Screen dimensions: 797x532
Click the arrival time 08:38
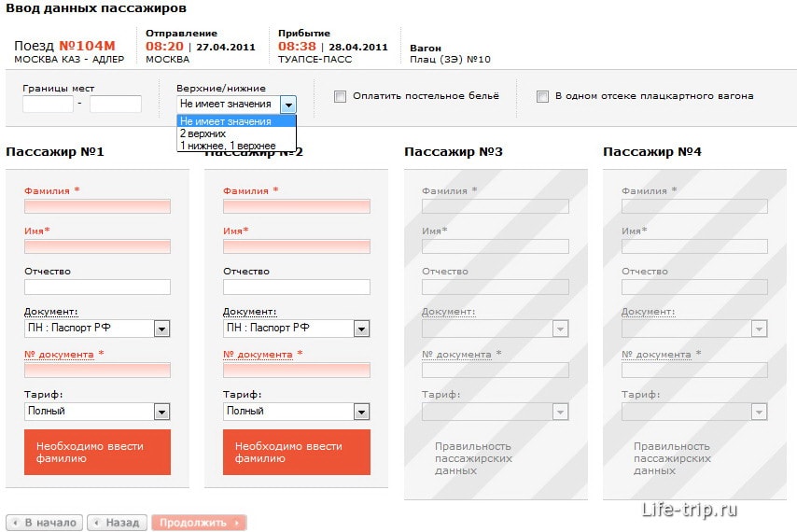(x=297, y=47)
